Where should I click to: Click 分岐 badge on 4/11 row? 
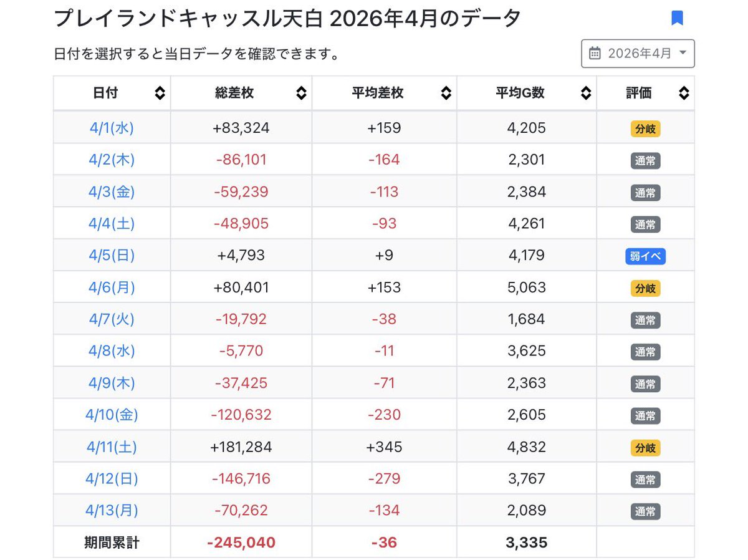(x=645, y=448)
